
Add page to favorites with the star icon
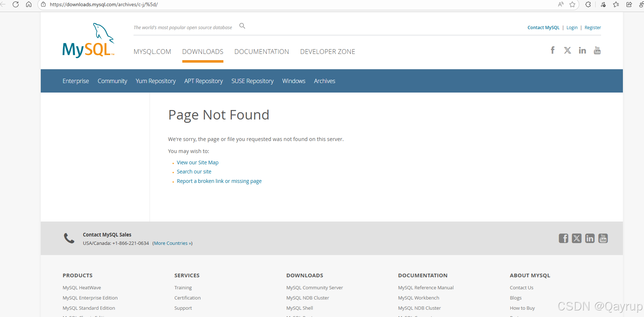(572, 4)
